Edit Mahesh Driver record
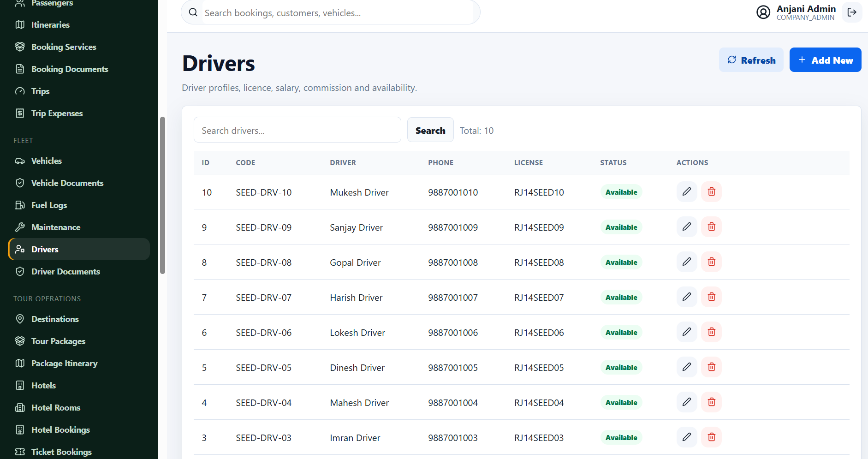Image resolution: width=868 pixels, height=459 pixels. pyautogui.click(x=687, y=402)
